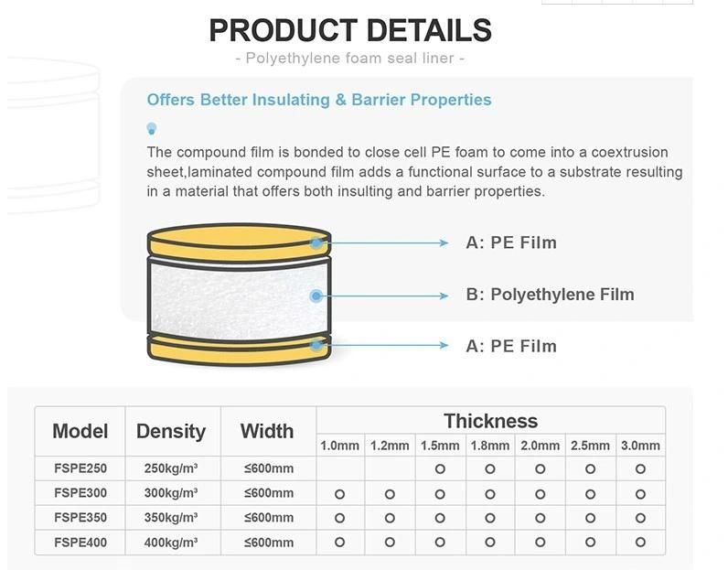Click the 'B: Polyethylene Film' label
The image size is (728, 570).
click(551, 295)
